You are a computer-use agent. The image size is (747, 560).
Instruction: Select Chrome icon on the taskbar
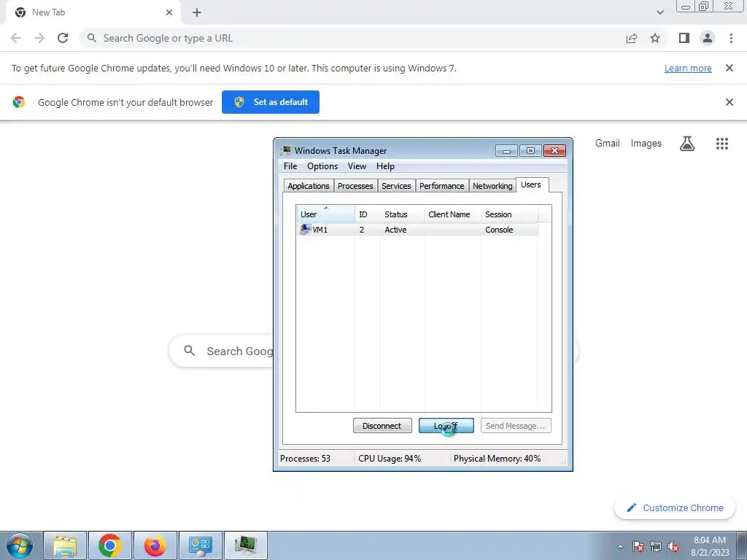pos(110,545)
